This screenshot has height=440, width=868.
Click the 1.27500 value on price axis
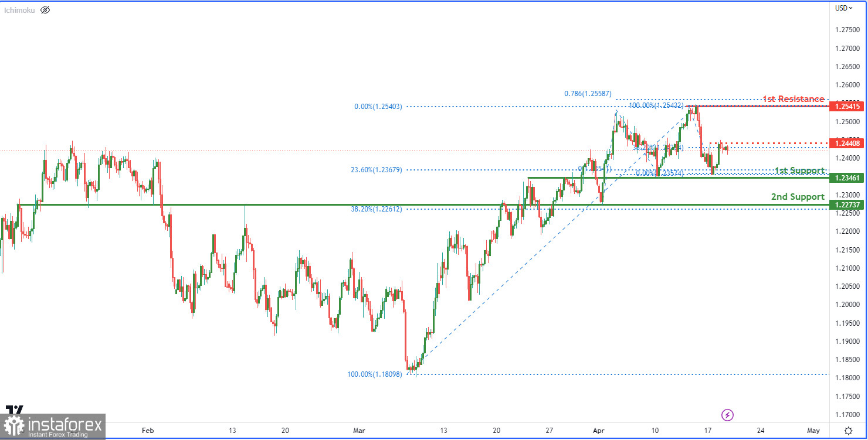click(846, 30)
